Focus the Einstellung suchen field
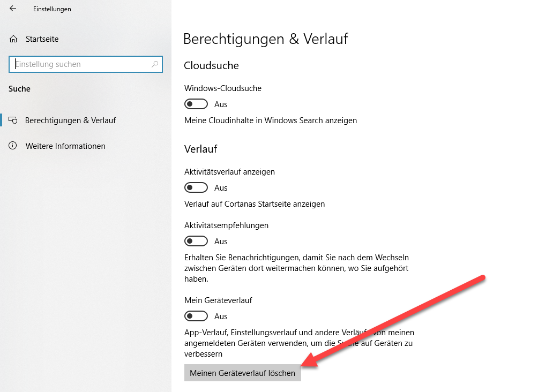This screenshot has height=392, width=553. pyautogui.click(x=86, y=64)
